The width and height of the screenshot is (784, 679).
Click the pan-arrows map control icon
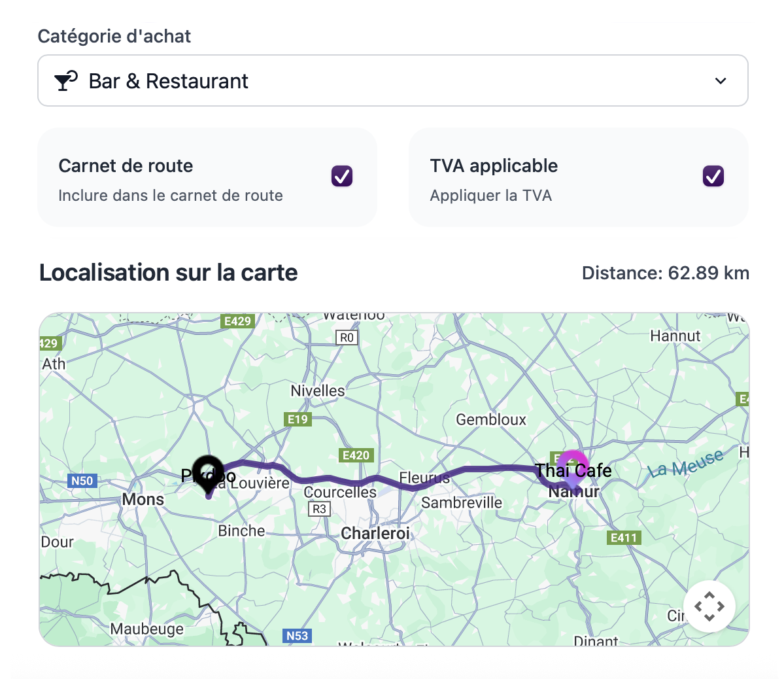[709, 606]
